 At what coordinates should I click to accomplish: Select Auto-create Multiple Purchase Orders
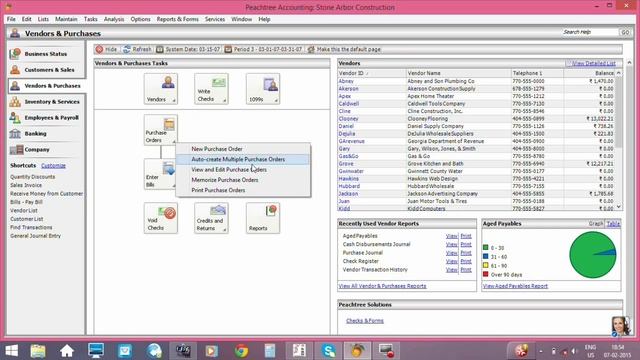pos(243,159)
